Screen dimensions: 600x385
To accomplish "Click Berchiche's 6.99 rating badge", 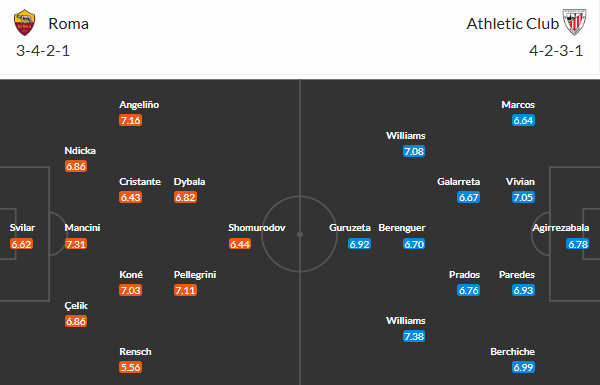I will coord(523,367).
